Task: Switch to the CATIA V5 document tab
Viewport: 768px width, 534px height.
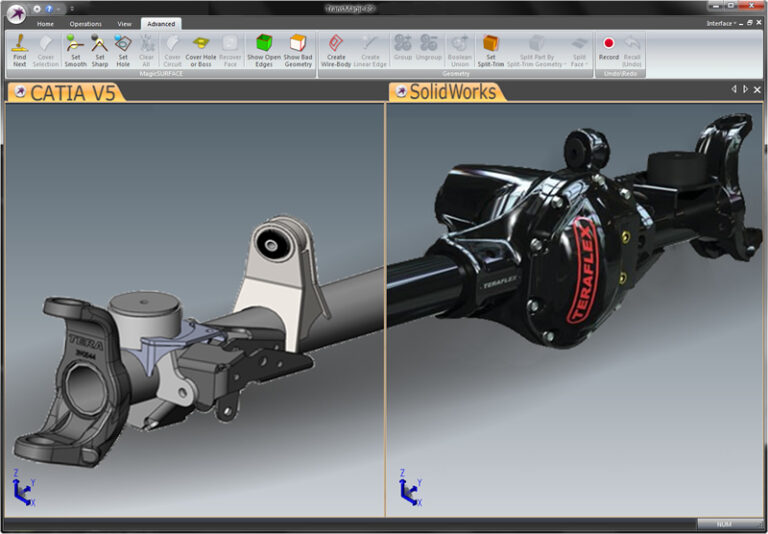Action: [x=65, y=92]
